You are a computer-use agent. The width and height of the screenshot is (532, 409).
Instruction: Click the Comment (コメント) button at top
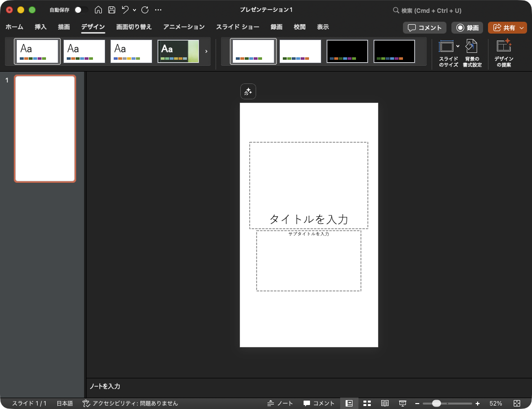[425, 28]
